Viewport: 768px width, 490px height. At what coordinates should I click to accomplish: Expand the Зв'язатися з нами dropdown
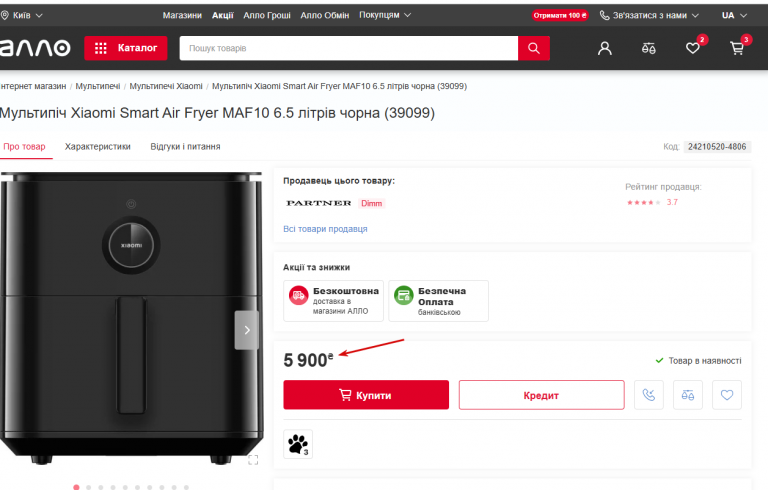649,15
